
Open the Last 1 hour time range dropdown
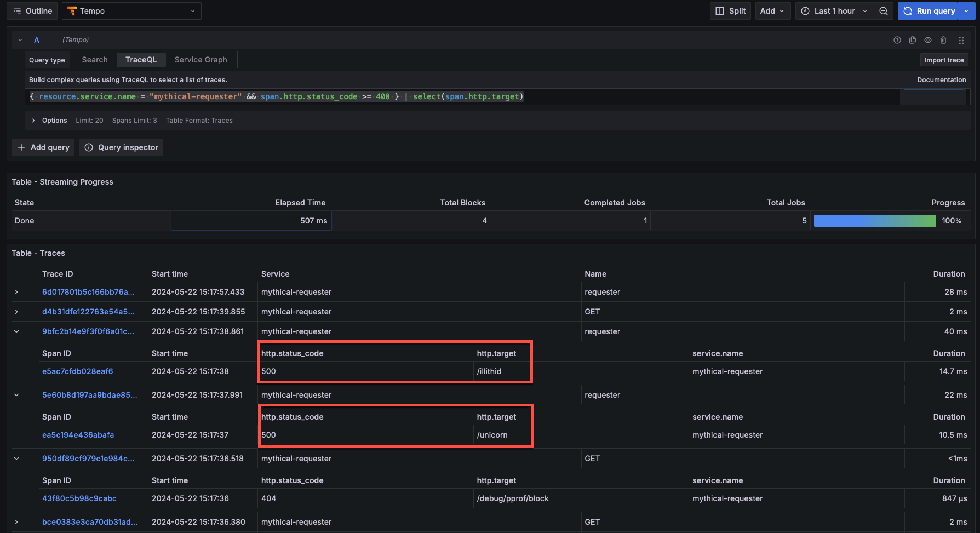(x=833, y=10)
